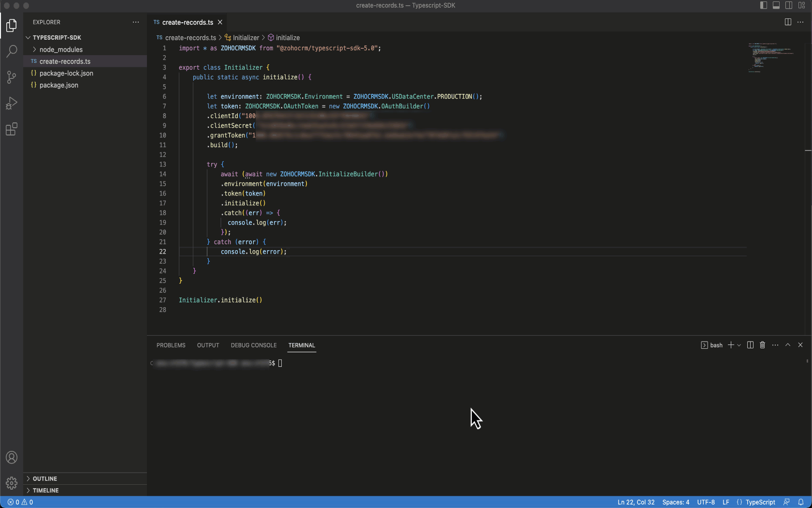Split the editor to the right
This screenshot has width=812, height=508.
[788, 22]
